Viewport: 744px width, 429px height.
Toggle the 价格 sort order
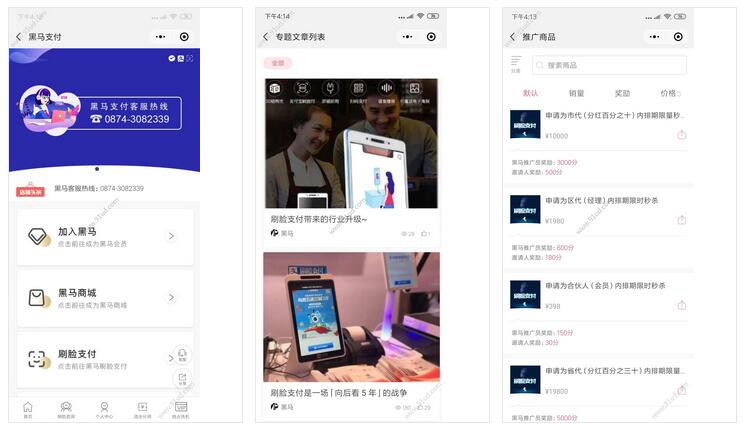tap(670, 93)
